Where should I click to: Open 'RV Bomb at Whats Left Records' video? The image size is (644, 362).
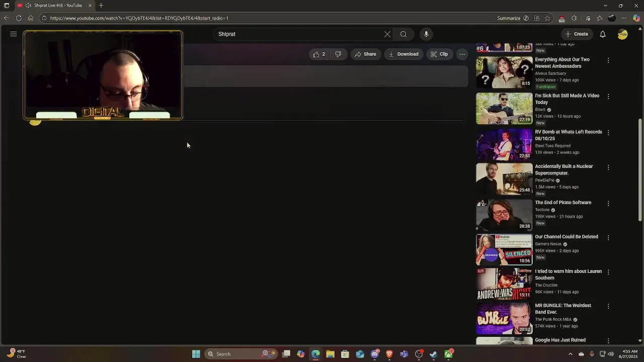click(x=569, y=135)
